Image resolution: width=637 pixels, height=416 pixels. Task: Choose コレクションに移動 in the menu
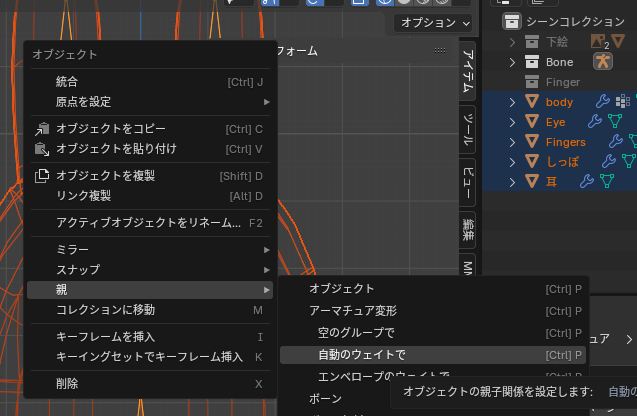pyautogui.click(x=150, y=310)
